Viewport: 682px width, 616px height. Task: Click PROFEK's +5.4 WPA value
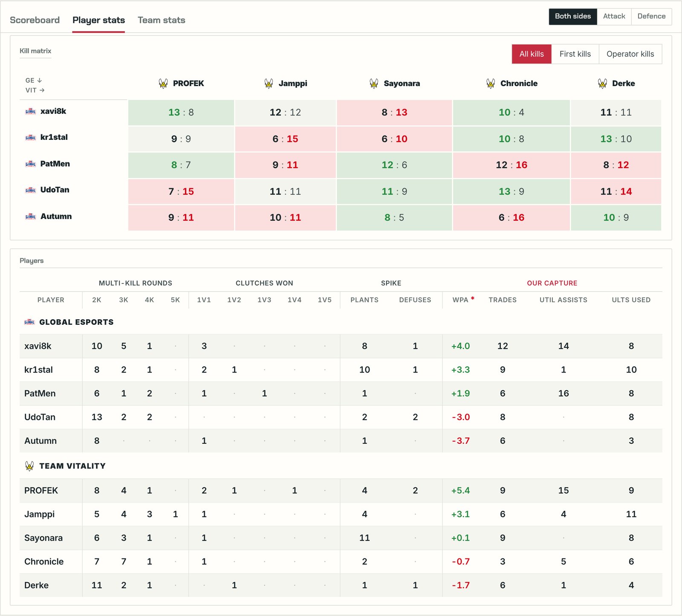(460, 491)
